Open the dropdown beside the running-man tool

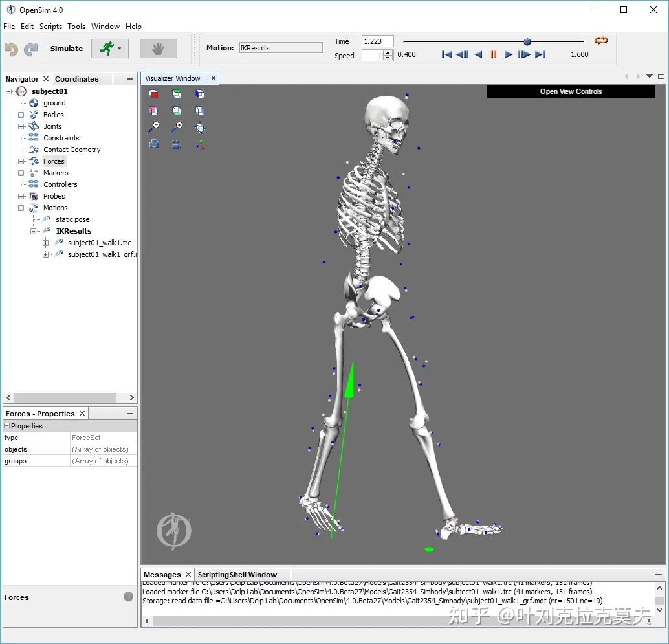coord(118,48)
